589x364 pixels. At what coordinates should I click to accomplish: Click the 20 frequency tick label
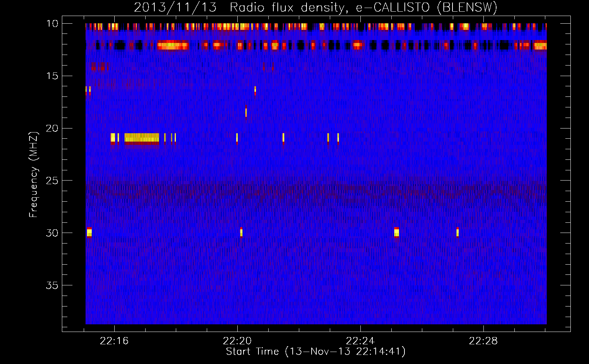tap(52, 128)
